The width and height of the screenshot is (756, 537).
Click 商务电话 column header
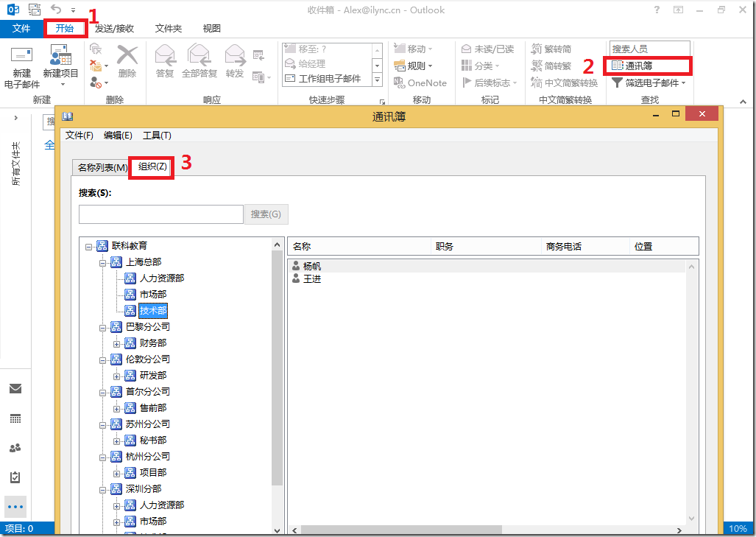tap(585, 247)
